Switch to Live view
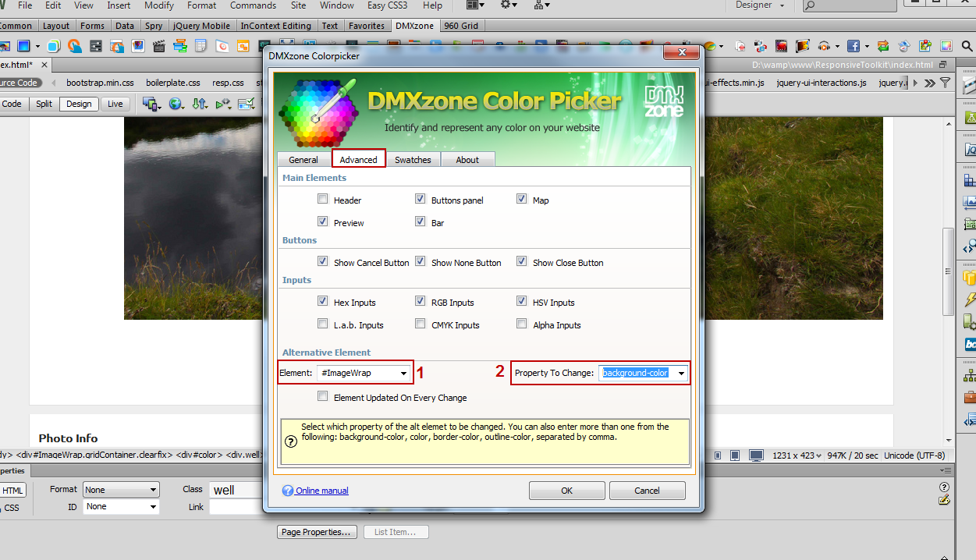Screen dimensions: 976x560 pos(115,104)
